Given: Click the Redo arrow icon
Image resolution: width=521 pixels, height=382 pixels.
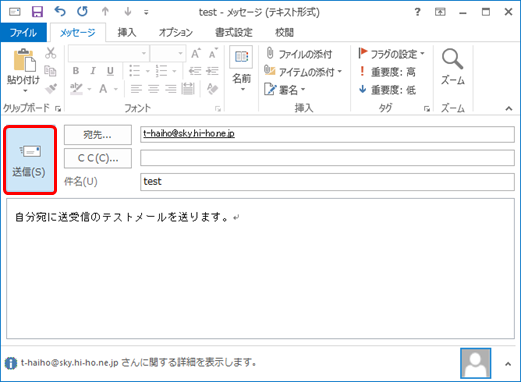Looking at the screenshot, I should 82,12.
